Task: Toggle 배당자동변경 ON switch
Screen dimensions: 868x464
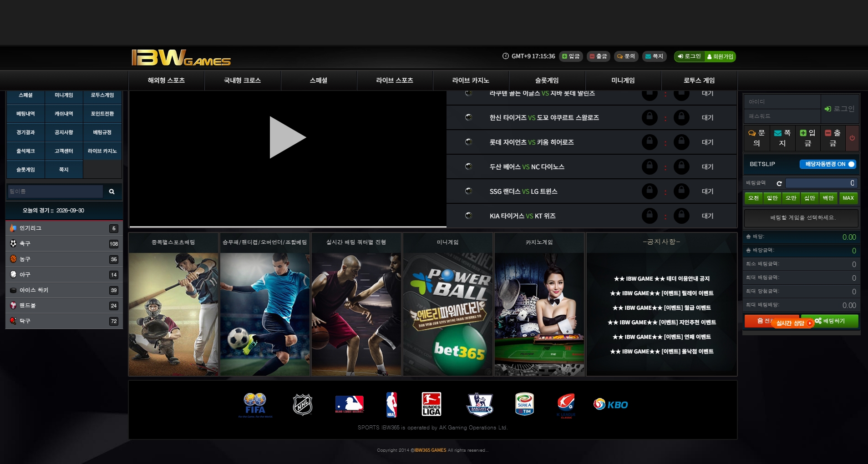Action: click(x=828, y=164)
